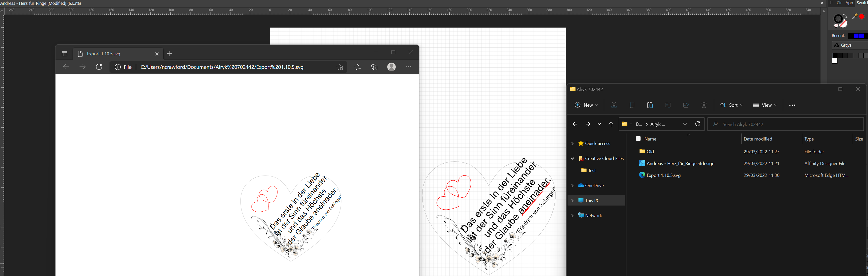Viewport: 868px width, 276px height.
Task: Add this page to favorites in Edge
Action: (340, 67)
